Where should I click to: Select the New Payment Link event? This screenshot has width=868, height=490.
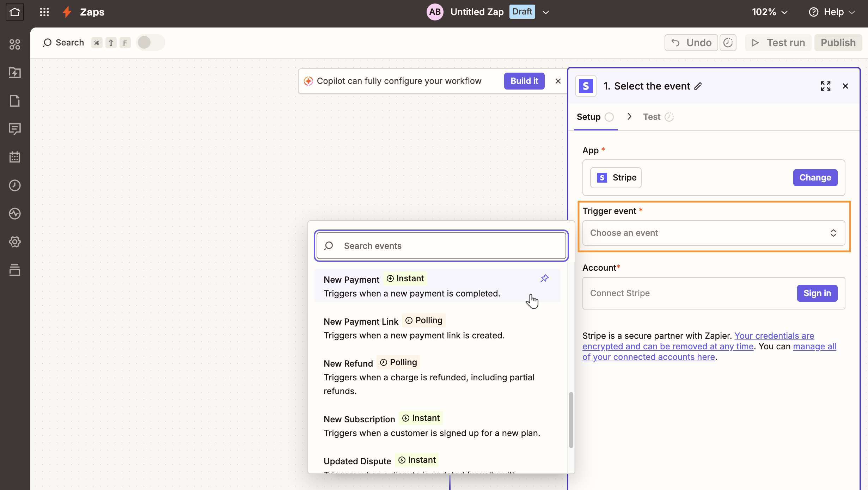coord(437,328)
